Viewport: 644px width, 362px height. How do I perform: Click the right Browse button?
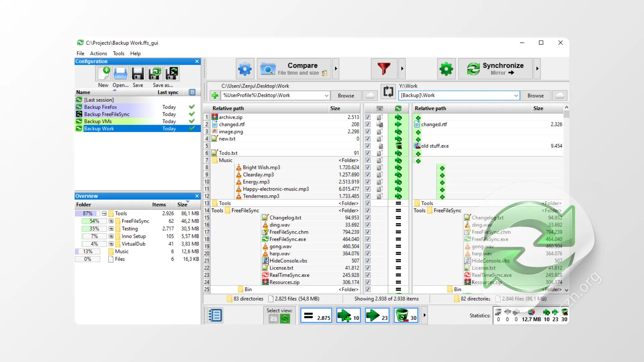point(535,96)
